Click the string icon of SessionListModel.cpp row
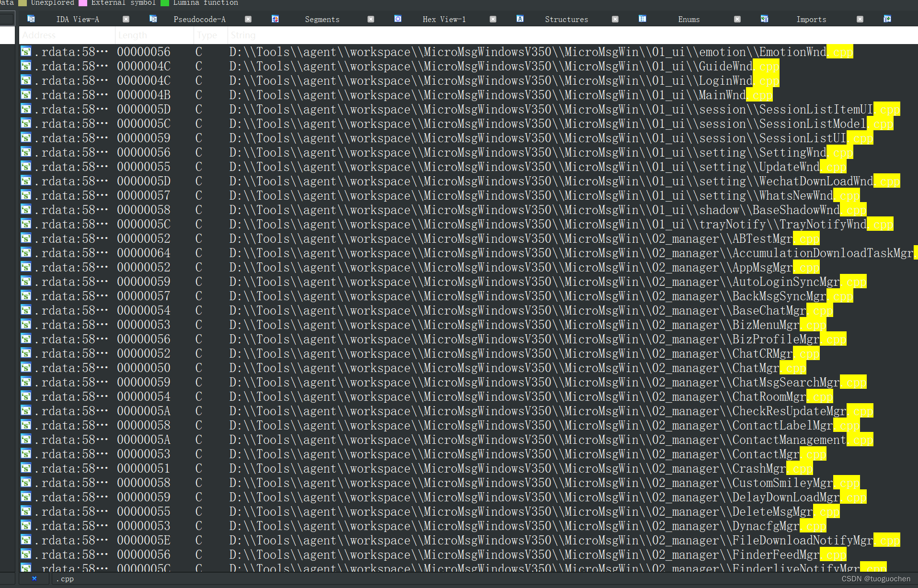 [26, 124]
